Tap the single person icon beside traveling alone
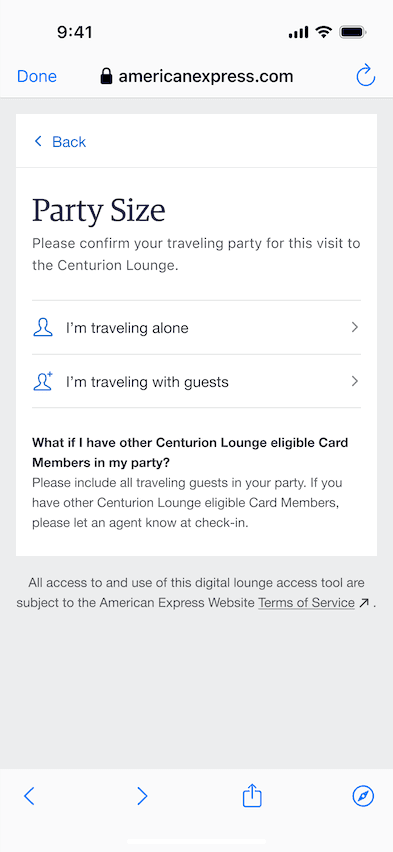 tap(43, 328)
